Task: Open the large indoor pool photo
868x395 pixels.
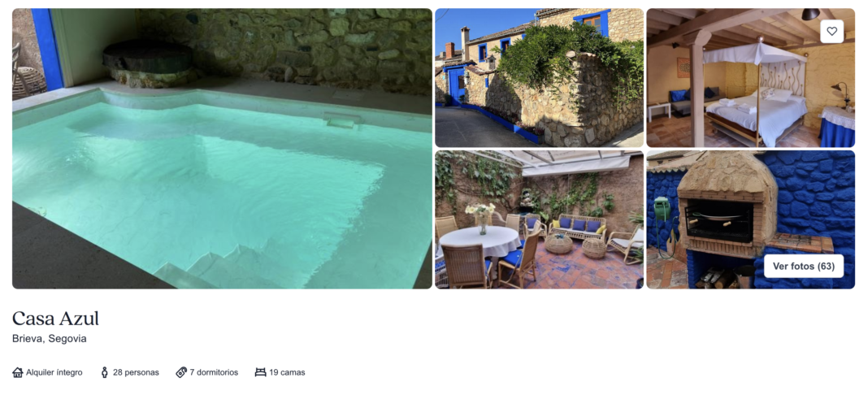Action: [x=222, y=148]
